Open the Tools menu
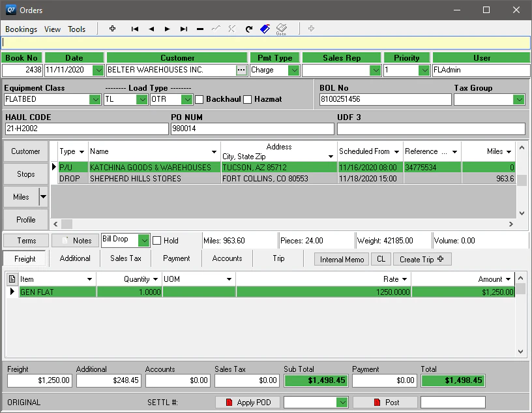532x413 pixels. (x=77, y=29)
